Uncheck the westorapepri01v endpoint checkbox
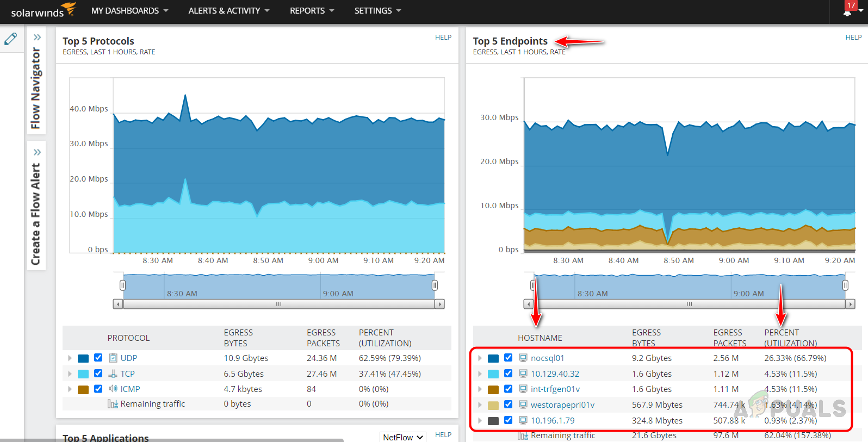The image size is (868, 442). (508, 404)
